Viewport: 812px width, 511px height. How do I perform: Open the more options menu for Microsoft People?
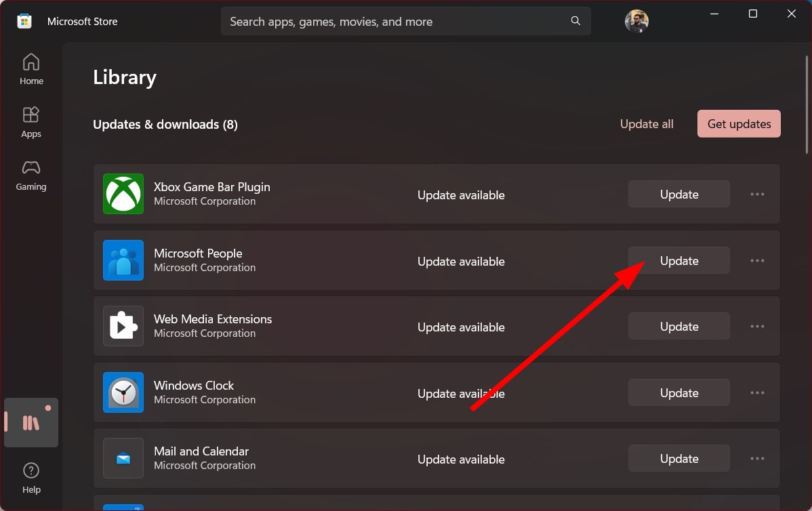pyautogui.click(x=757, y=260)
